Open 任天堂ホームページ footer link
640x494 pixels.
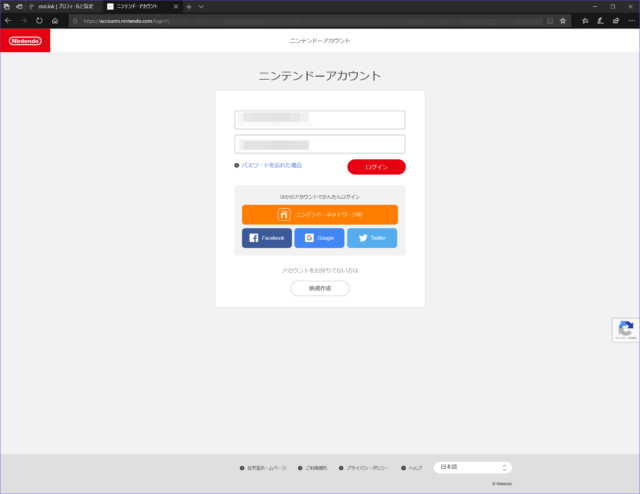[x=267, y=468]
